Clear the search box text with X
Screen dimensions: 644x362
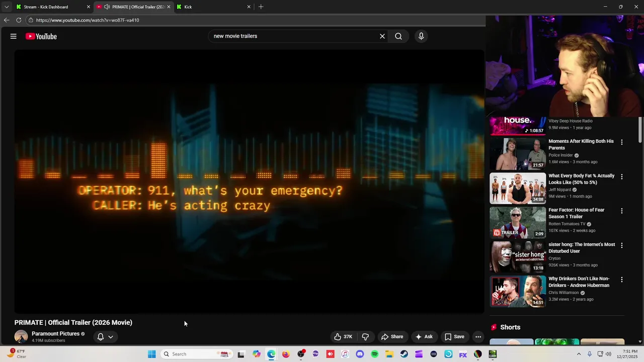pyautogui.click(x=382, y=36)
